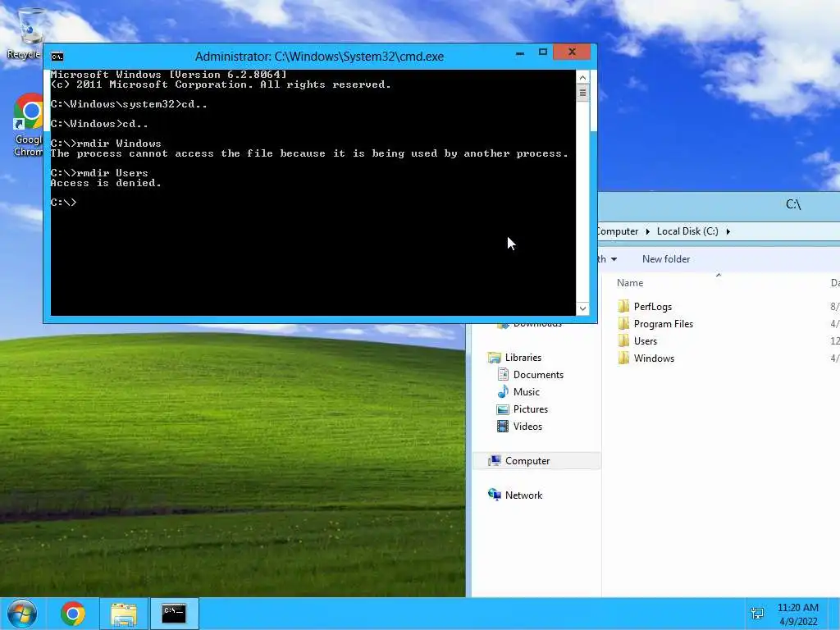
Task: Select the Command Prompt taskbar button
Action: (174, 614)
